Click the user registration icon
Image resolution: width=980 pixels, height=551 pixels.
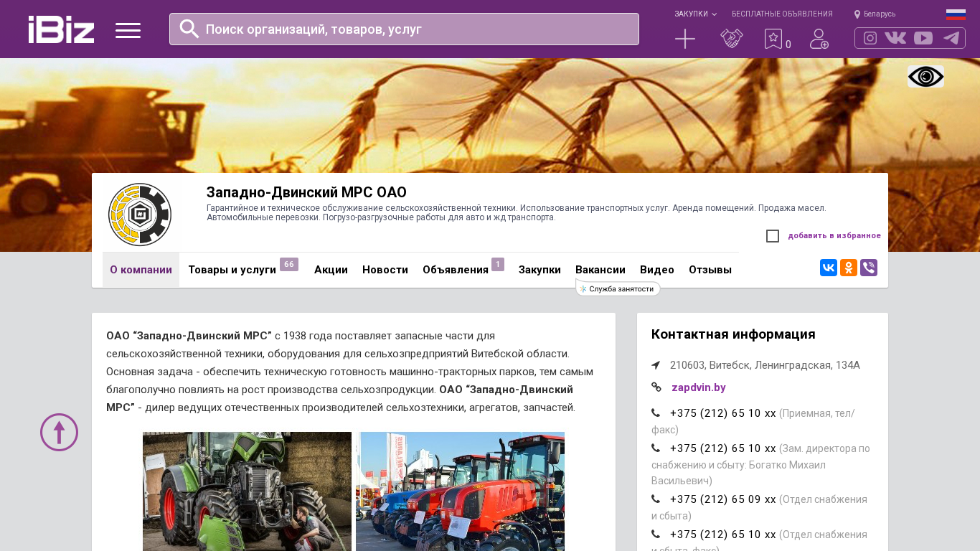(x=819, y=39)
